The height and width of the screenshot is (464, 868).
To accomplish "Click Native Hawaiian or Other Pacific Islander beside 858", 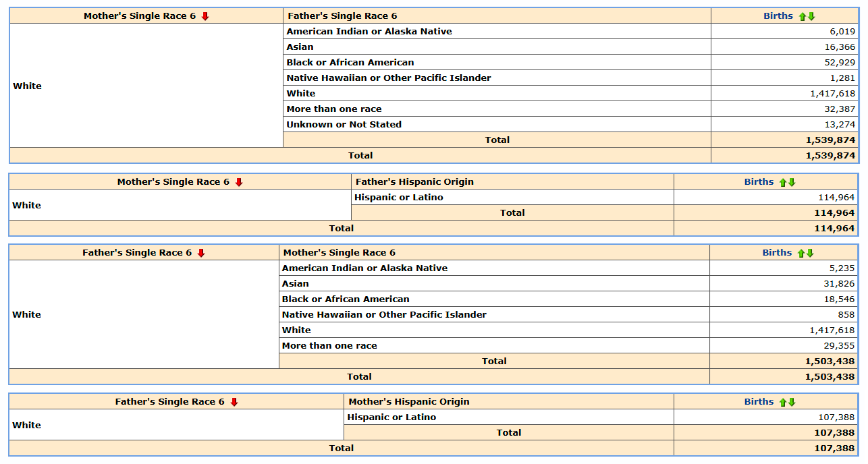I will coord(384,314).
